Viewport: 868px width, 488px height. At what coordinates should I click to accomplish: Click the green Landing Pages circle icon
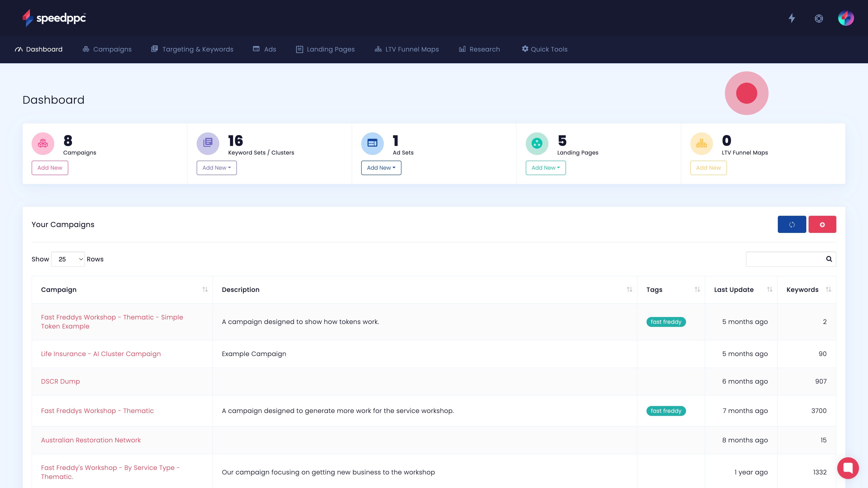point(537,143)
